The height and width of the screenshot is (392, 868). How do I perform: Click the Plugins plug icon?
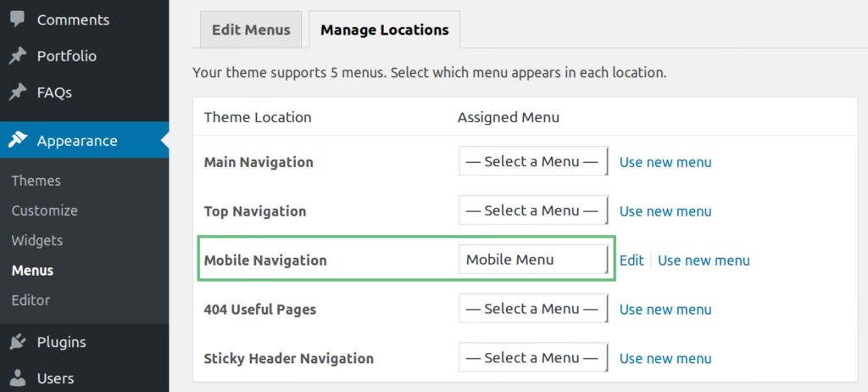point(17,342)
